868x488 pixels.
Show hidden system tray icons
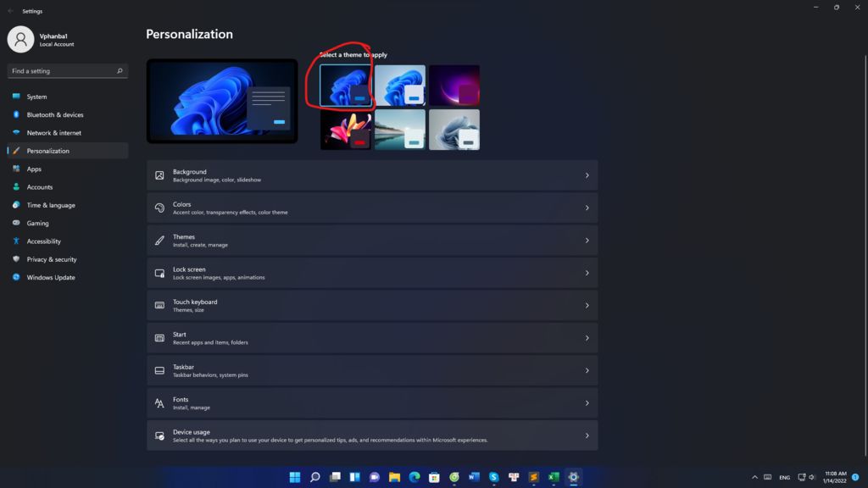click(x=754, y=477)
